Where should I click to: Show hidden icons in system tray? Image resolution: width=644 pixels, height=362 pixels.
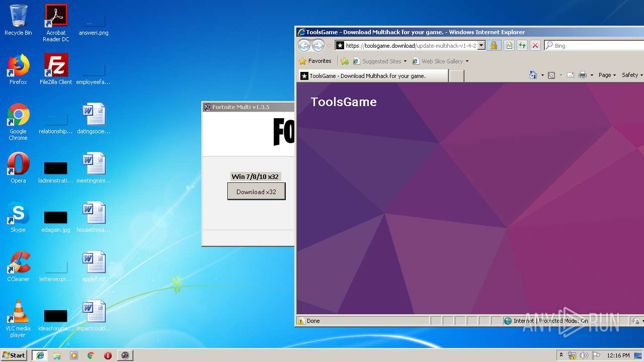tap(561, 355)
